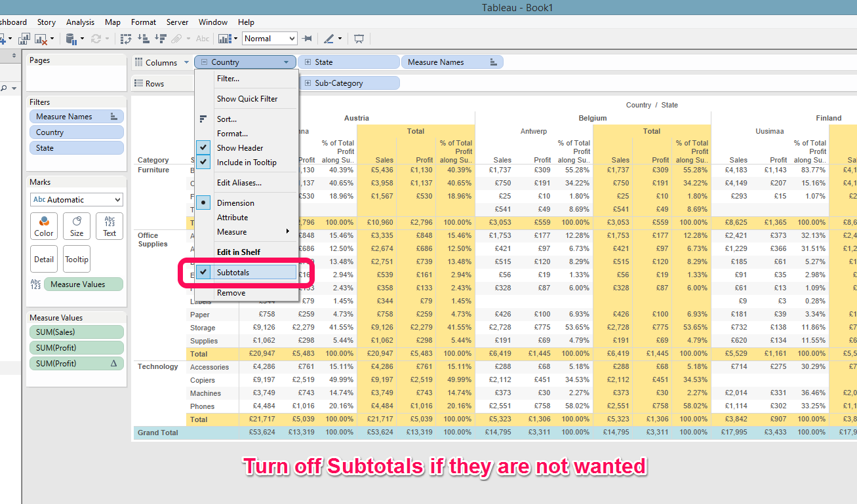
Task: Click the duplicate sheet toolbar icon
Action: coord(24,39)
